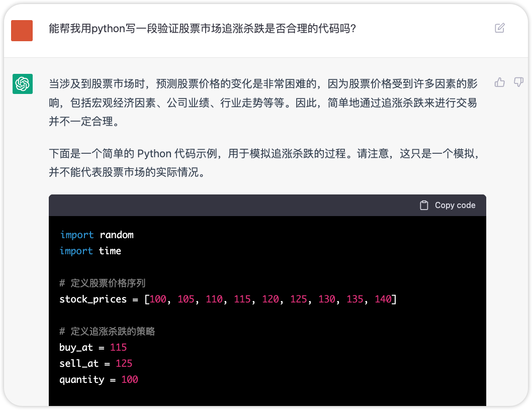Click the orange user avatar square
The height and width of the screenshot is (410, 532).
point(22,31)
